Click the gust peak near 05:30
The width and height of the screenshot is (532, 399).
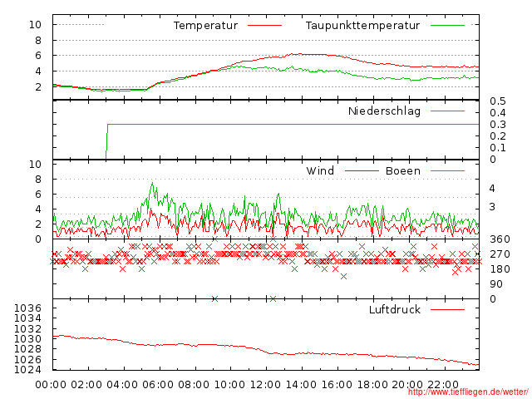coord(152,184)
